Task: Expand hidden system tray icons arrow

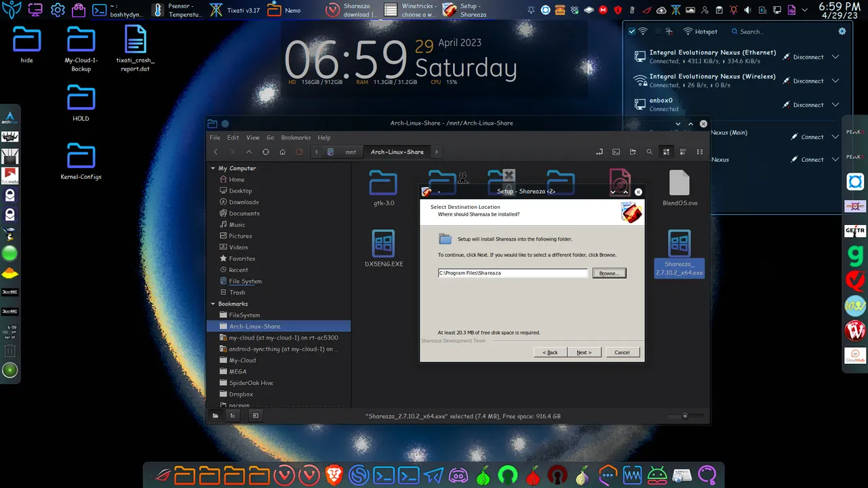Action: [x=806, y=10]
